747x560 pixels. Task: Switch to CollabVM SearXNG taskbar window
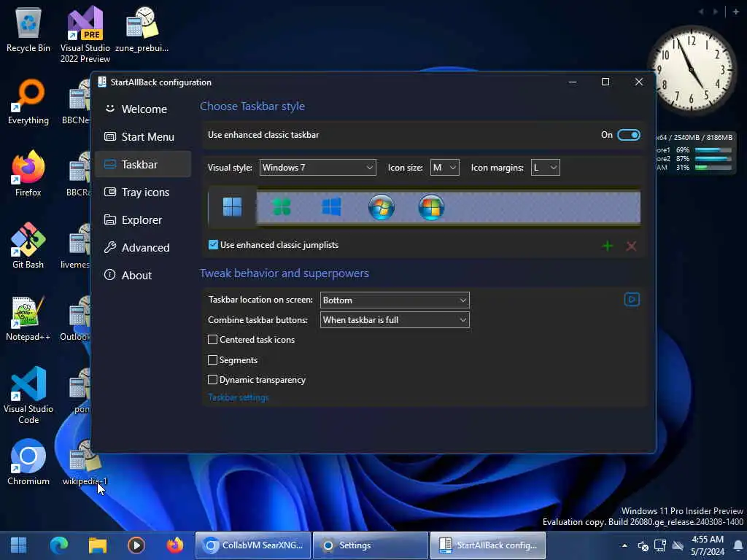pyautogui.click(x=253, y=545)
